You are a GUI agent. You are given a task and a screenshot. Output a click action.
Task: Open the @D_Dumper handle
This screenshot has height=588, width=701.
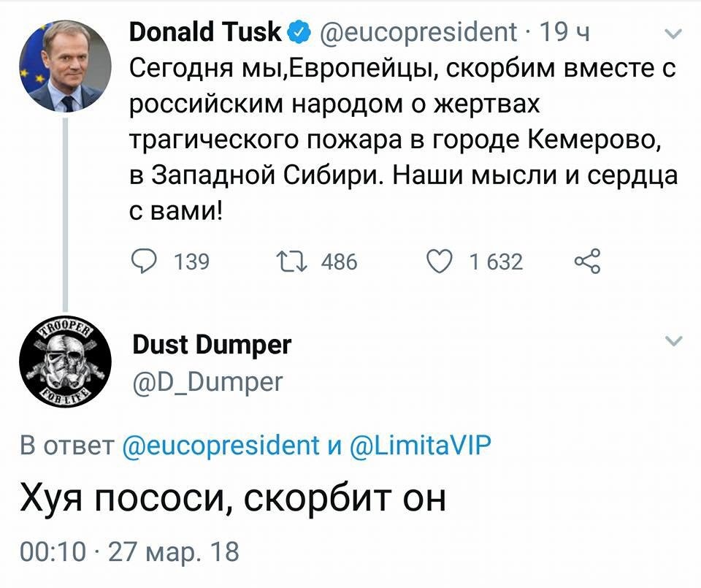pos(207,381)
